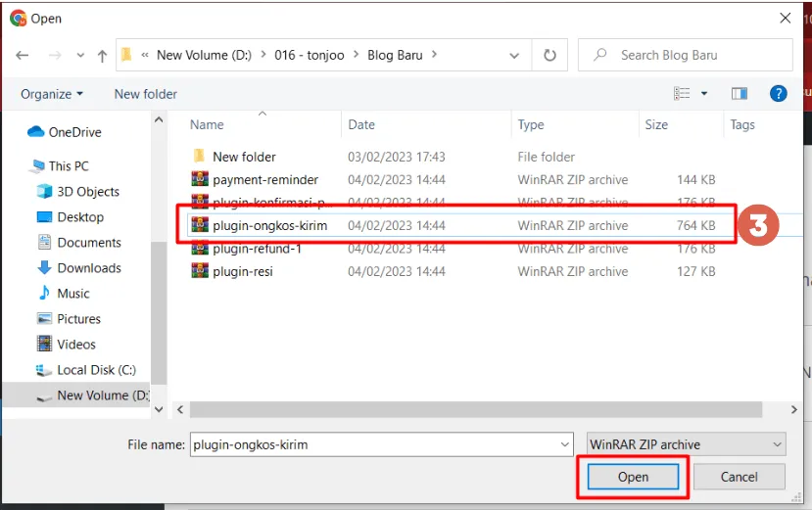Open the WinRAR ZIP archive file type dropdown
The image size is (812, 510).
(x=686, y=444)
